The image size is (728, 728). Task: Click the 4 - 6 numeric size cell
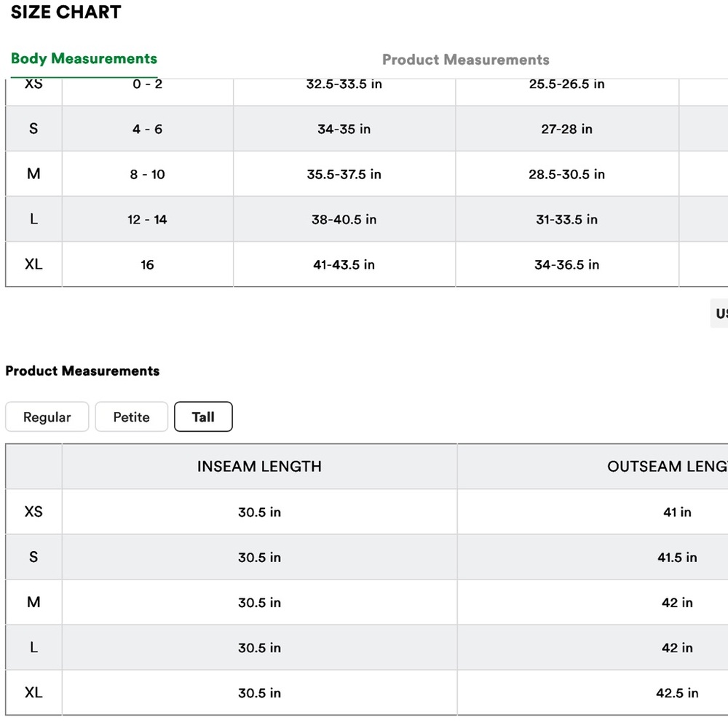coord(147,129)
